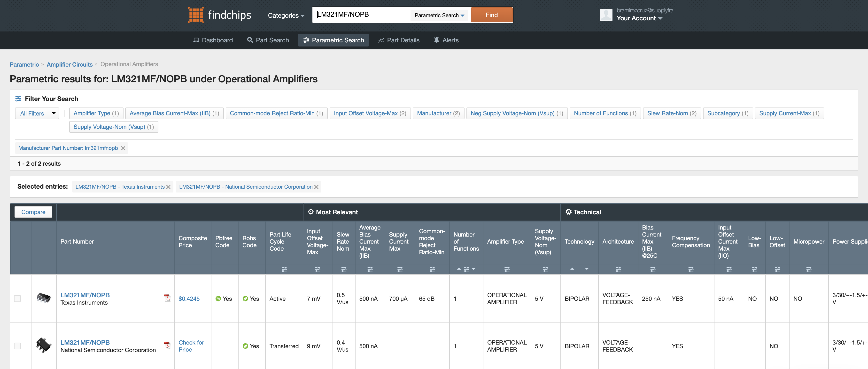Open filter icon under Amplifier Type column
The image size is (868, 369).
tap(507, 269)
